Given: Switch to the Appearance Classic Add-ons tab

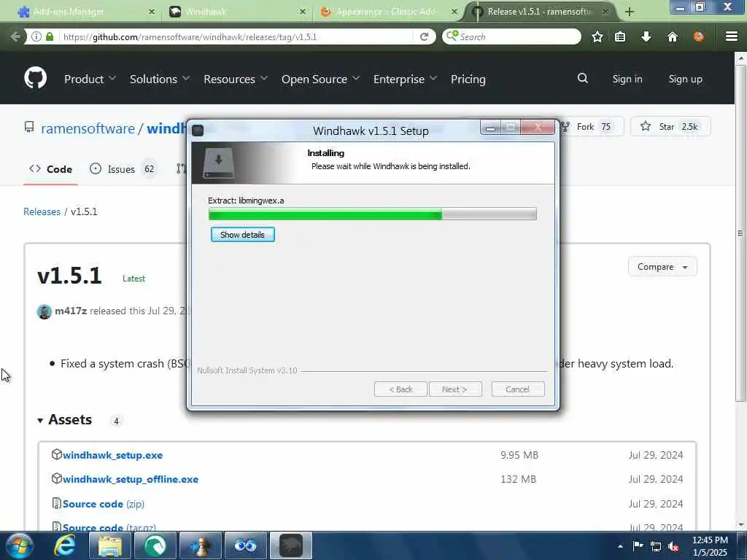Looking at the screenshot, I should (x=388, y=12).
